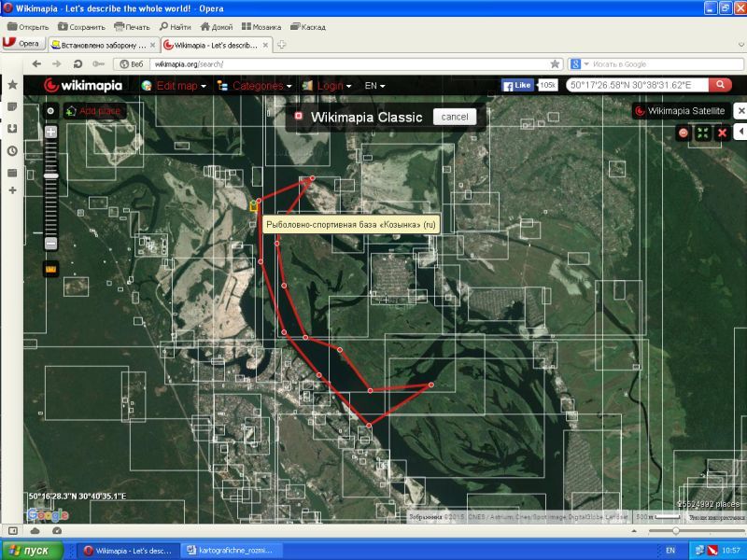Click the green fullscreen arrows icon
This screenshot has width=747, height=560.
click(x=703, y=133)
